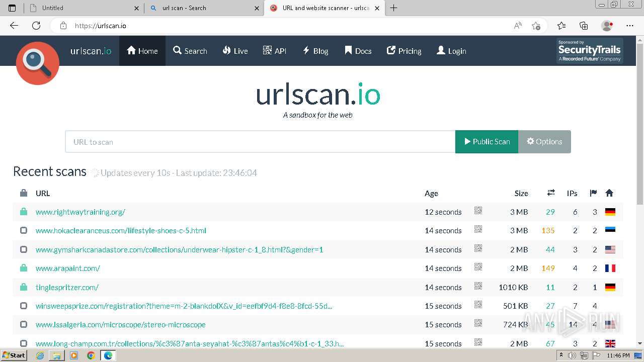Screen dimensions: 644x362
Task: Click the lock icon for arapaint.com
Action: [x=24, y=268]
